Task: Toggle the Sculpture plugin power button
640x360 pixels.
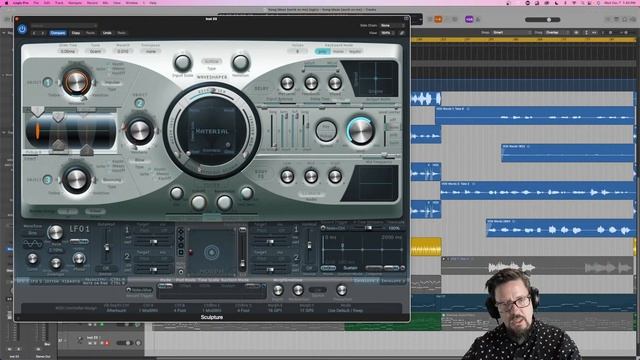Action: pos(22,29)
